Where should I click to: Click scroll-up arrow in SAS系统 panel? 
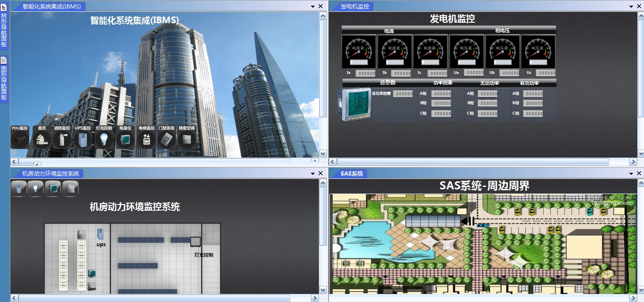(x=640, y=183)
